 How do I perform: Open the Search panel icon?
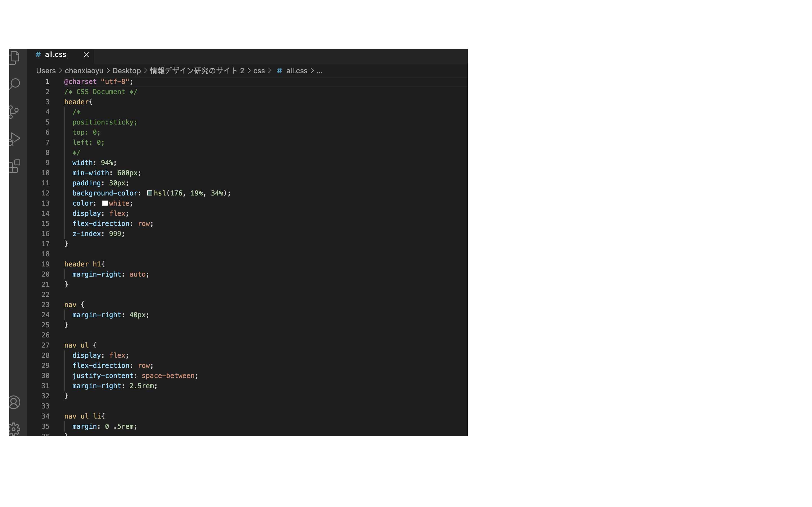tap(15, 84)
